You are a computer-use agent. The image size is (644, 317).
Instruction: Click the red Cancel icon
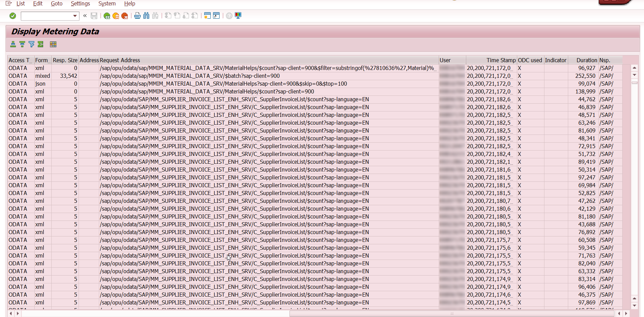click(125, 16)
